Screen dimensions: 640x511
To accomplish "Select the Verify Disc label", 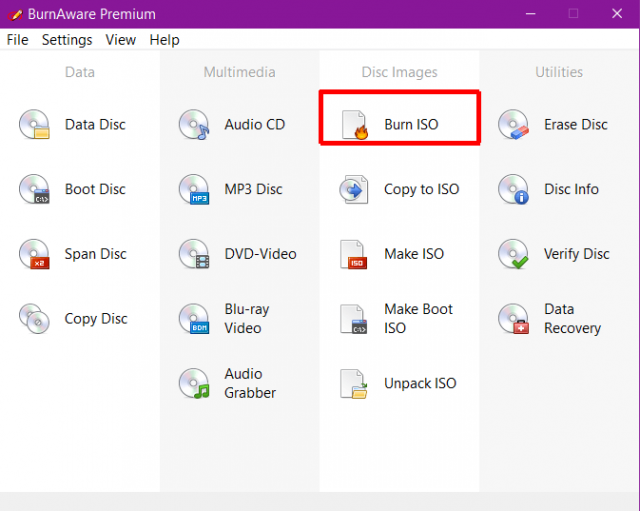I will (577, 254).
